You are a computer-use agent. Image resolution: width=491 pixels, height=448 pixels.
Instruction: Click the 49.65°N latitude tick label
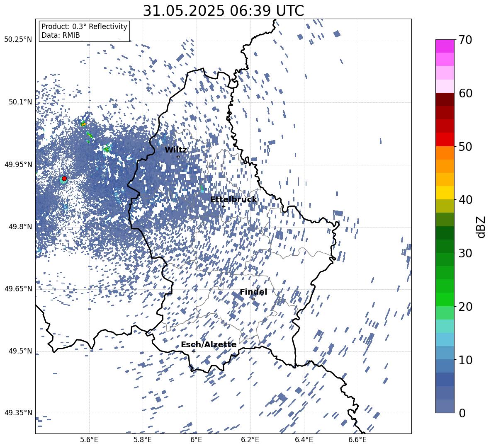(x=18, y=289)
